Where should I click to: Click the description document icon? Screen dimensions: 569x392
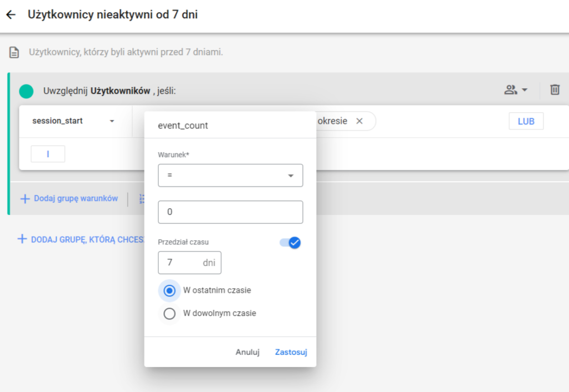click(14, 52)
